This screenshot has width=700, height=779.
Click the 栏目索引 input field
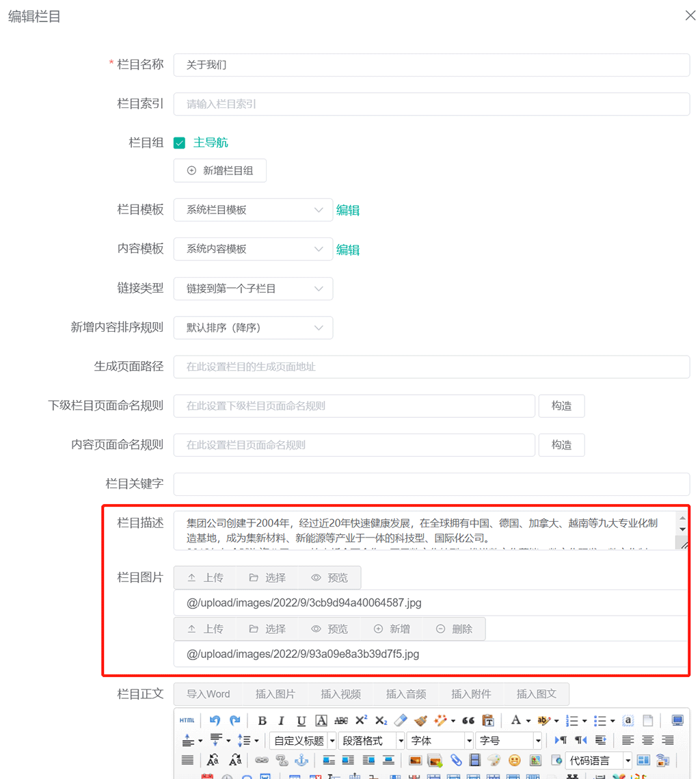(x=431, y=104)
